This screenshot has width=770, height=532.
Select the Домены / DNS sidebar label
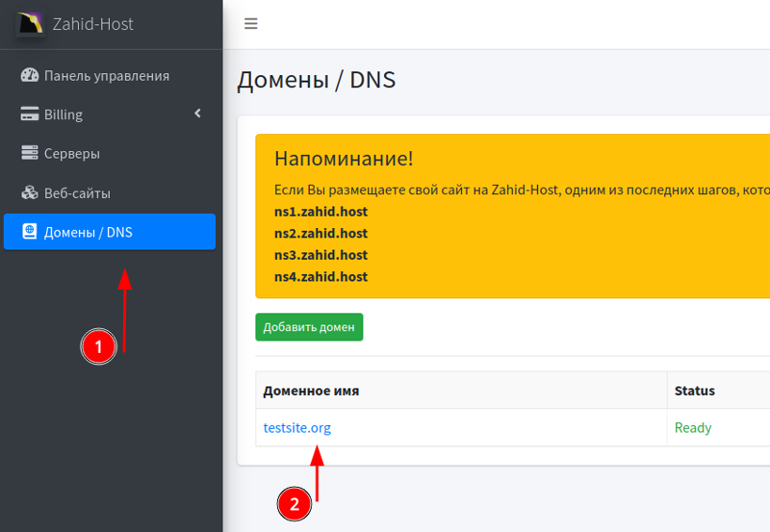(x=88, y=232)
